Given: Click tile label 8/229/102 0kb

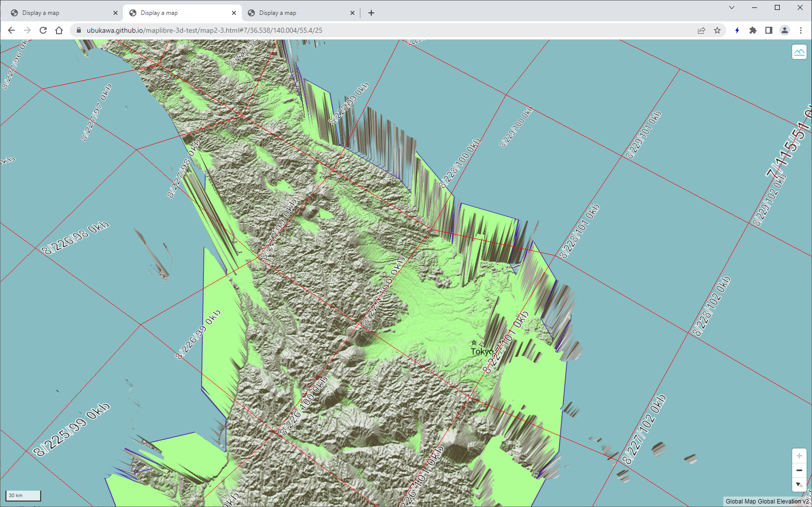Looking at the screenshot, I should coord(770,199).
